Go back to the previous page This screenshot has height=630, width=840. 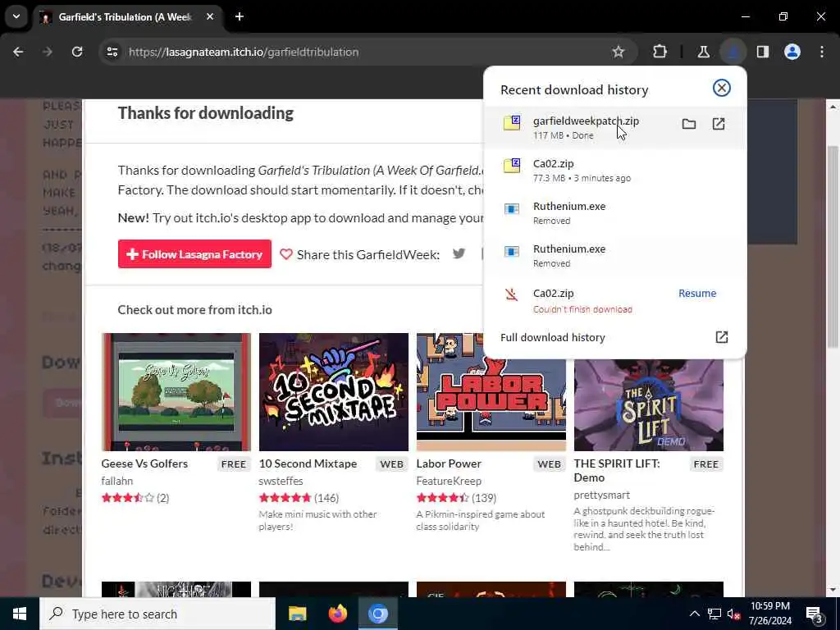click(18, 52)
